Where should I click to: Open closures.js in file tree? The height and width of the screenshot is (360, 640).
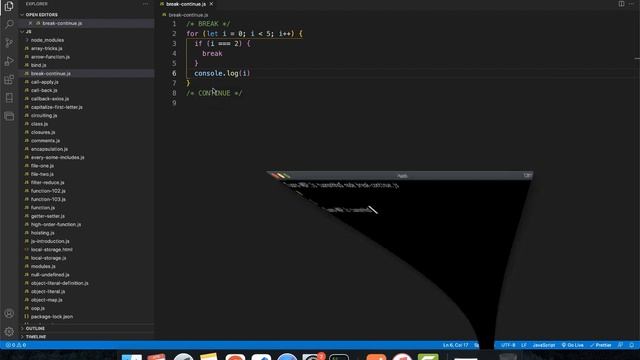pyautogui.click(x=43, y=132)
